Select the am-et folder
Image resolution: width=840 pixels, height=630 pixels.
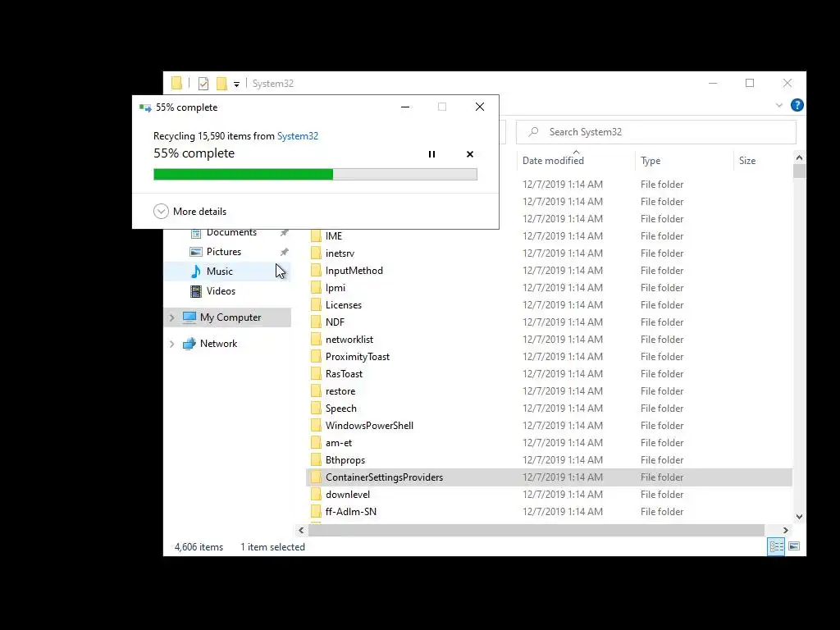(339, 442)
